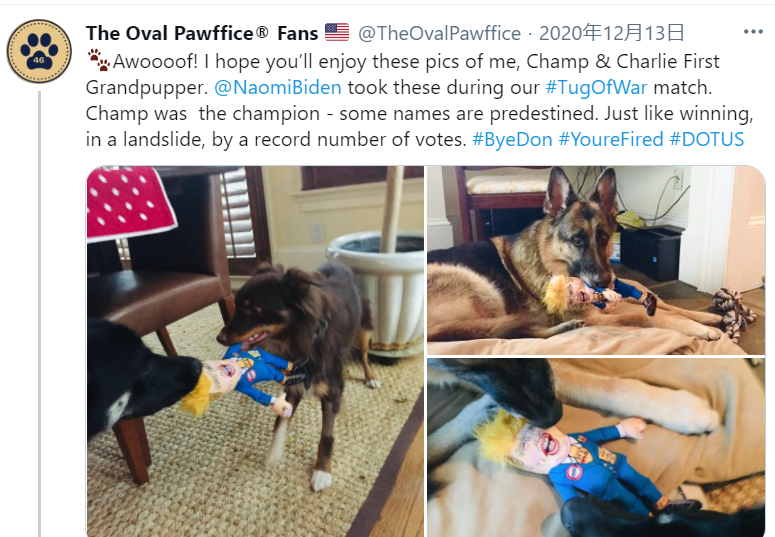Viewport: 775px width, 537px height.
Task: Follow the #TugOfWar hashtag
Action: point(596,88)
